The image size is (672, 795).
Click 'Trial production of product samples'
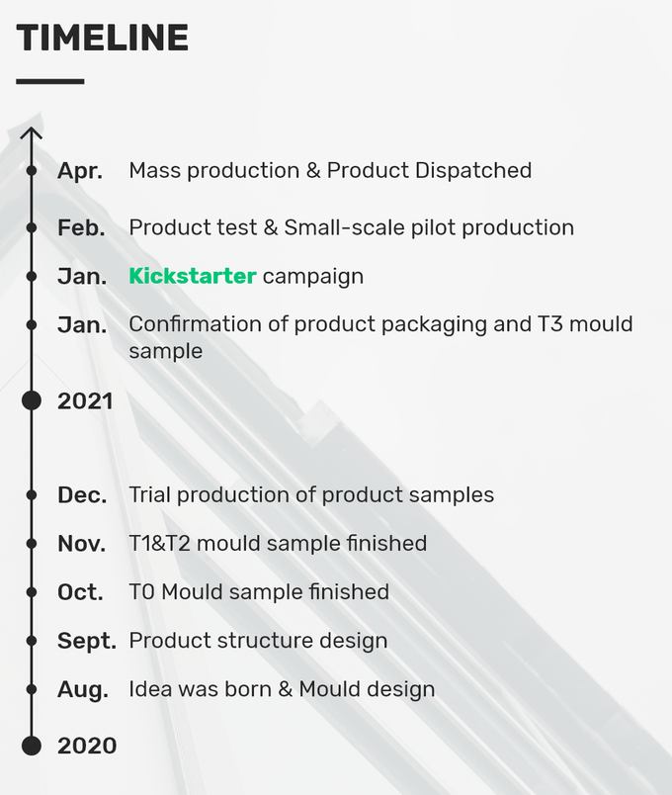311,494
